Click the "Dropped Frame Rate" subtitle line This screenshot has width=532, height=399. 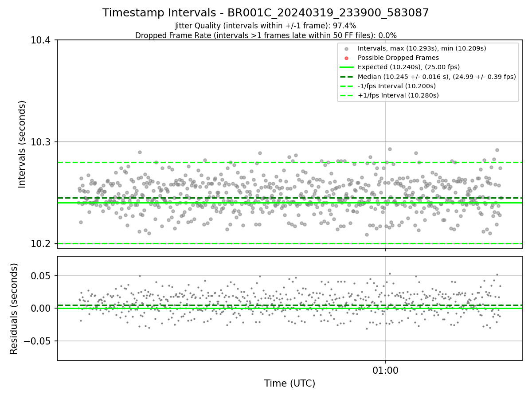[266, 35]
